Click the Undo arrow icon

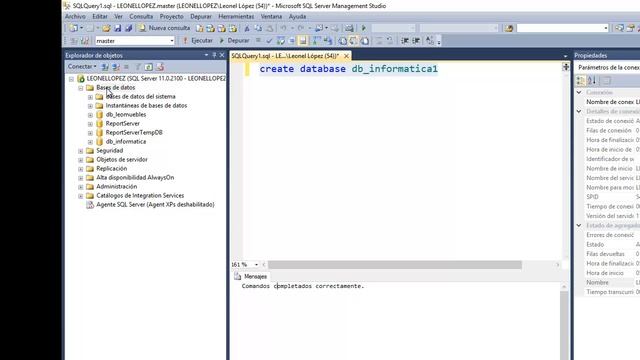point(283,28)
